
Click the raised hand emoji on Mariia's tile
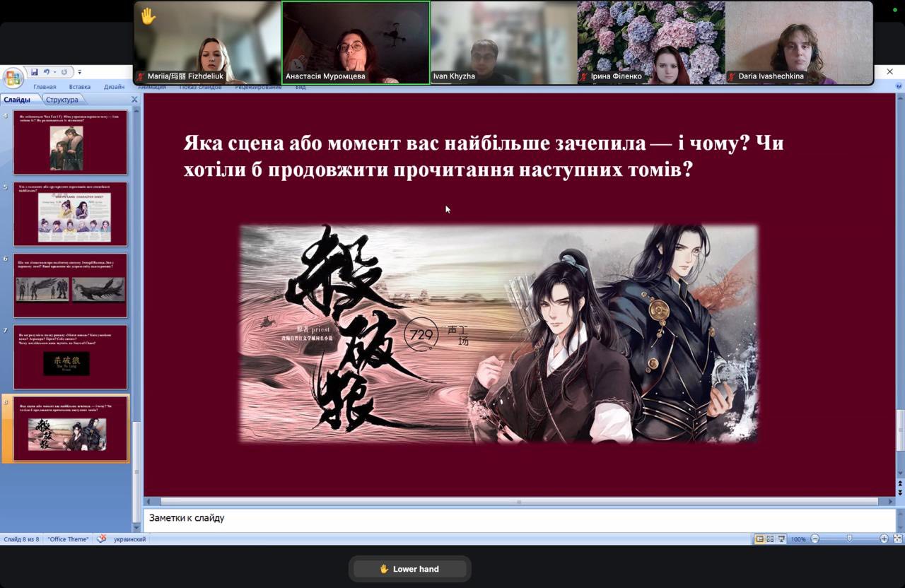tap(148, 16)
